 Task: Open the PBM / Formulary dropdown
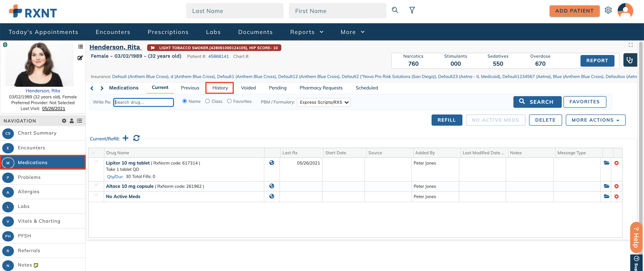(x=324, y=102)
